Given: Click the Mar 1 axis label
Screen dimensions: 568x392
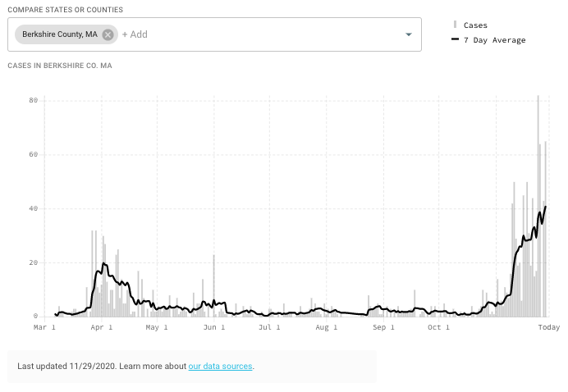Looking at the screenshot, I should (44, 327).
